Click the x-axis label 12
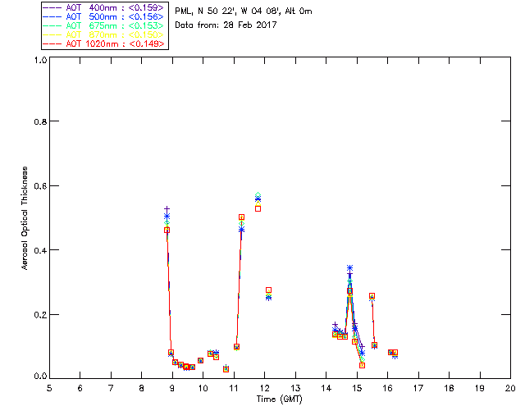Screen dimensions: 525x420 264,388
